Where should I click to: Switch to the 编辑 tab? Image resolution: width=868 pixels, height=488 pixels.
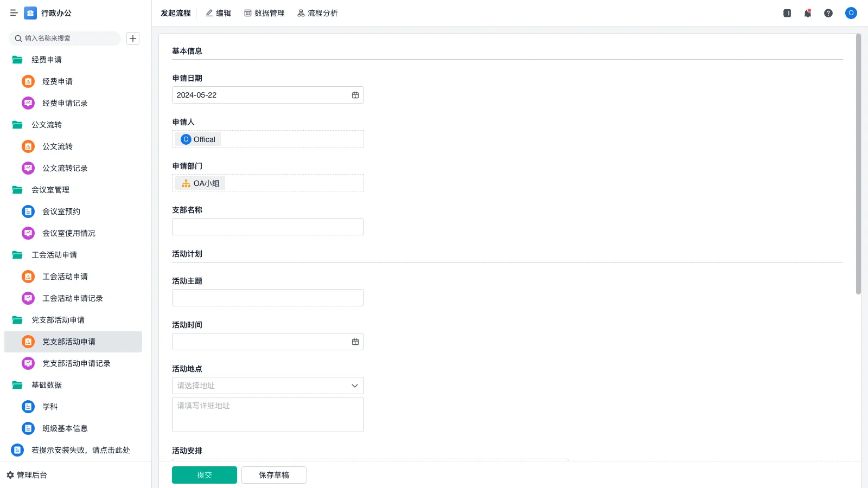coord(218,13)
